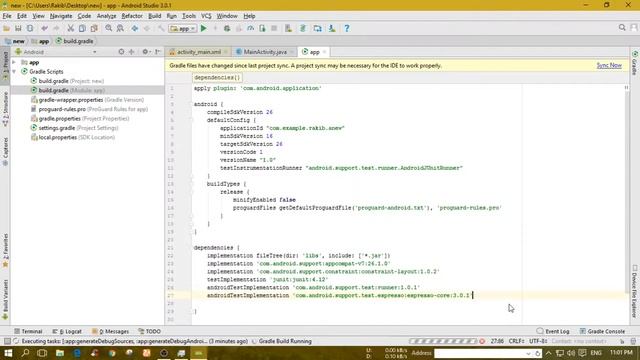The image size is (640, 360).
Task: Switch to activity_main.xml editor tab
Action: (198, 52)
